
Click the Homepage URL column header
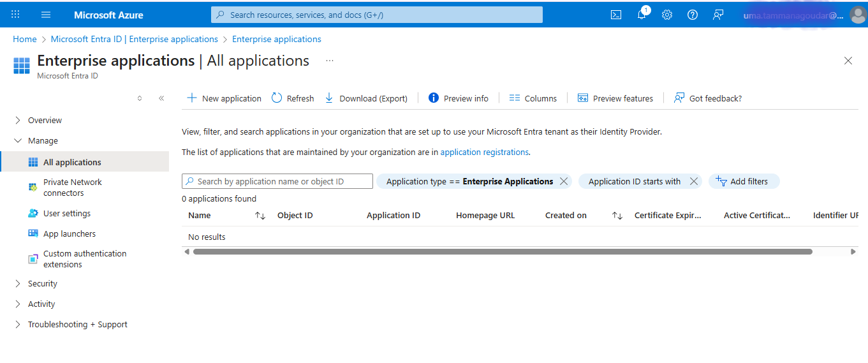pyautogui.click(x=485, y=216)
